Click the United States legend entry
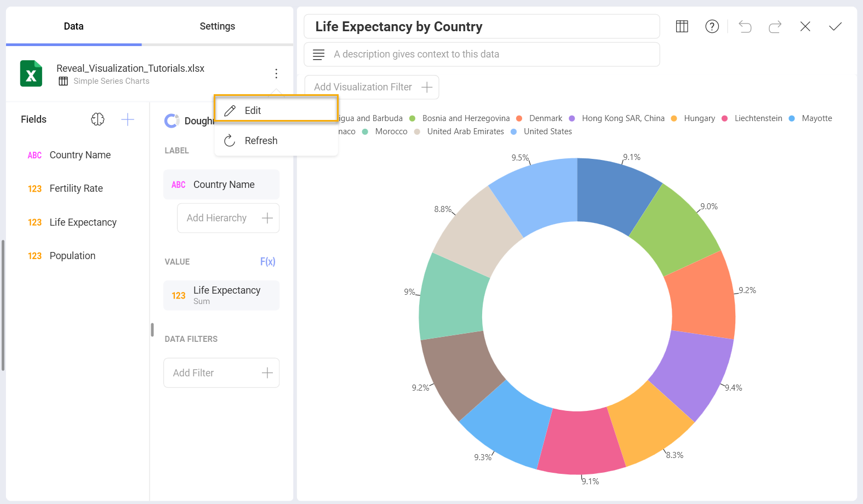 tap(541, 131)
